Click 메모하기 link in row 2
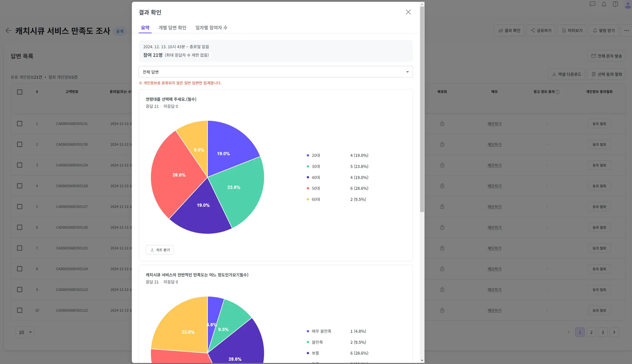The image size is (632, 364). [x=494, y=145]
